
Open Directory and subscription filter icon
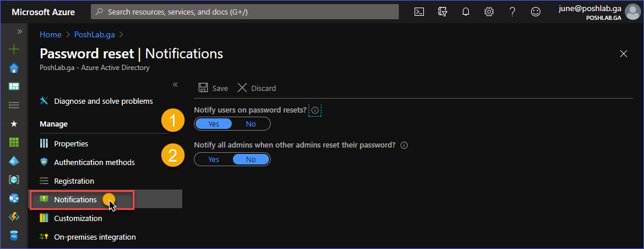(x=443, y=12)
